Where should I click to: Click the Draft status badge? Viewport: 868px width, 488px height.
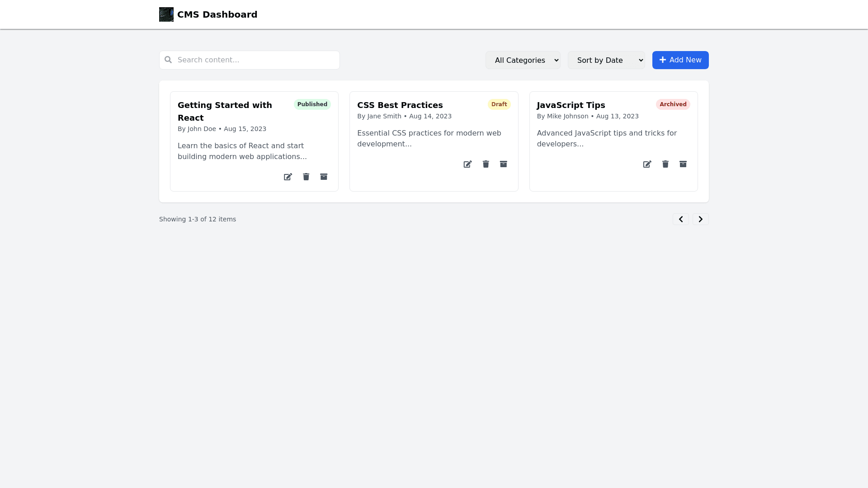click(x=499, y=104)
